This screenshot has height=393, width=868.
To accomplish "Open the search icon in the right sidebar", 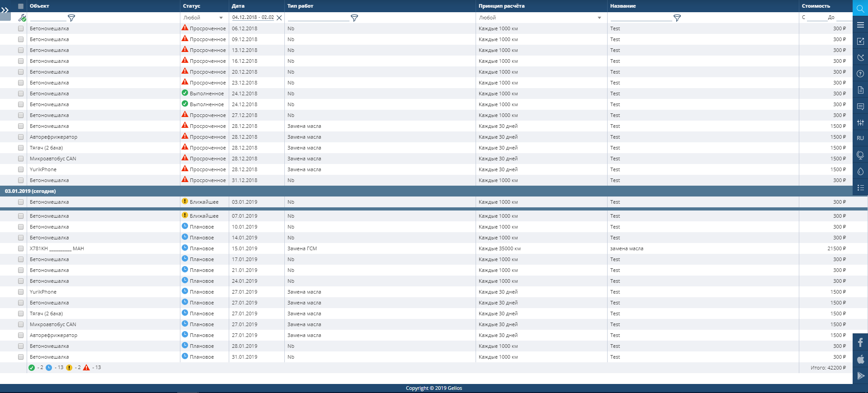I will (860, 9).
